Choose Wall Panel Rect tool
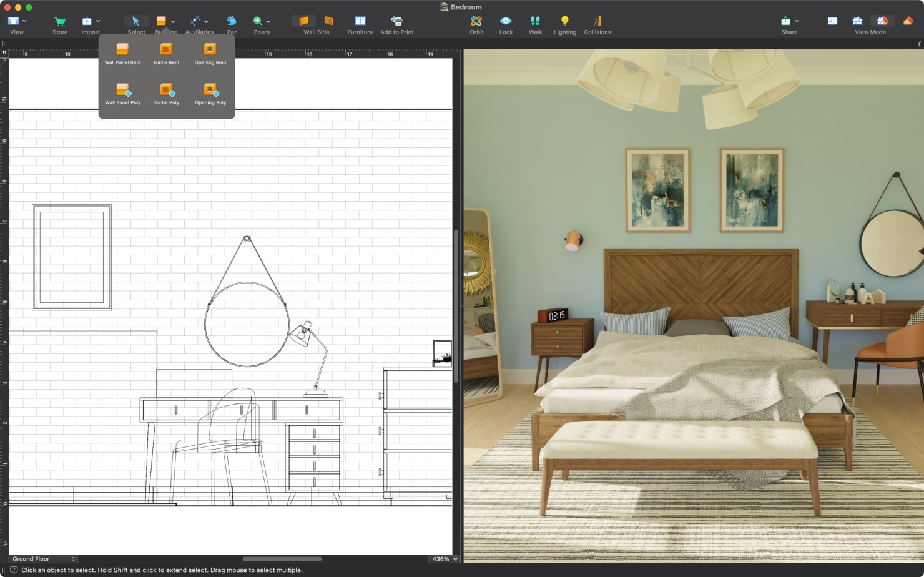 click(123, 54)
